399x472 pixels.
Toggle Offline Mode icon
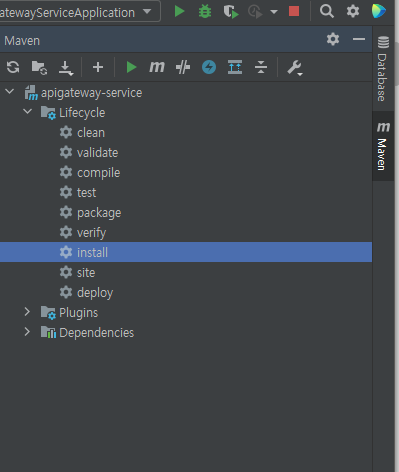[x=183, y=67]
